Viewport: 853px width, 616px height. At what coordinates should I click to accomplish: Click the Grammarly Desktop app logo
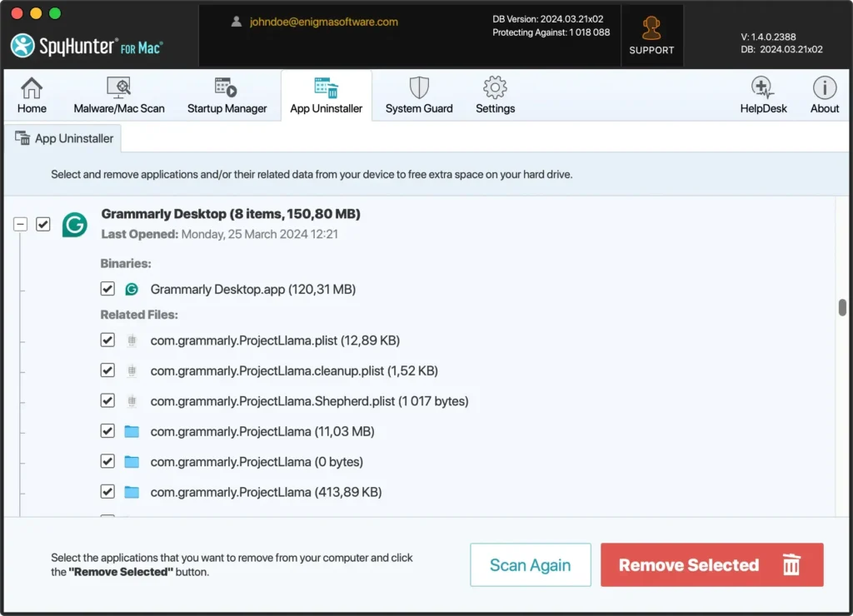(x=75, y=225)
